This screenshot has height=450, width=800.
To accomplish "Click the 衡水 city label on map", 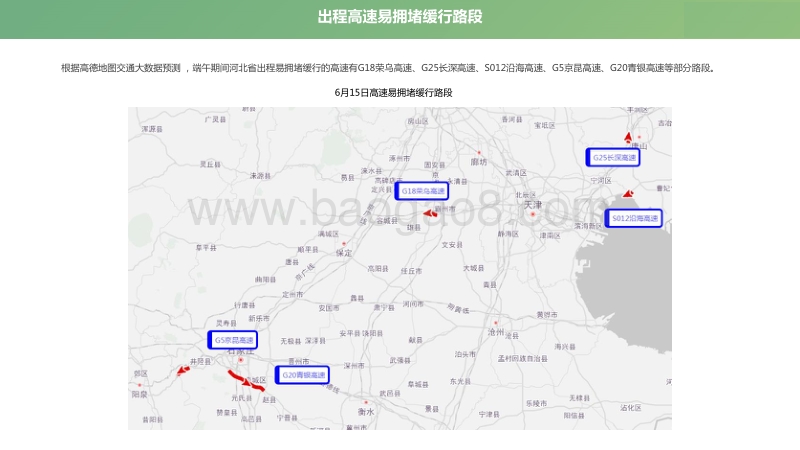I will pos(366,412).
